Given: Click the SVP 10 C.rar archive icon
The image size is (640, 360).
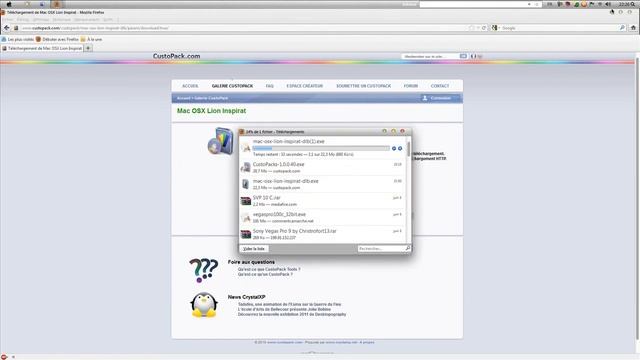Looking at the screenshot, I should (x=246, y=201).
